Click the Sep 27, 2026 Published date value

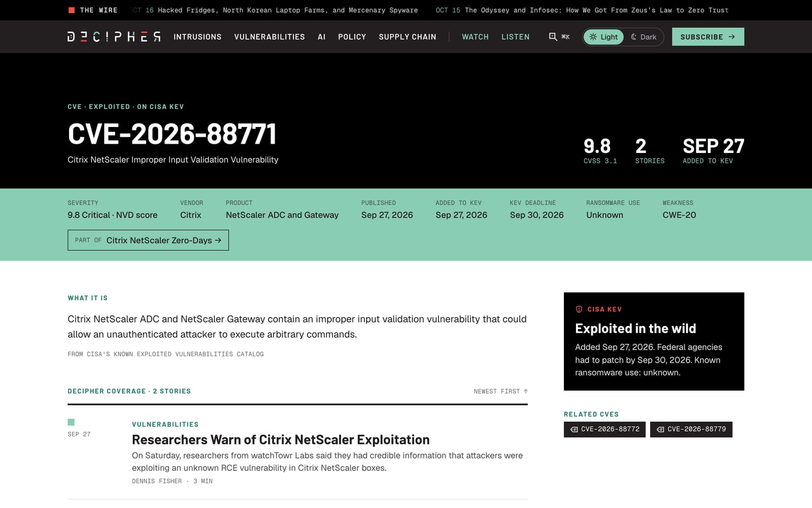(387, 215)
